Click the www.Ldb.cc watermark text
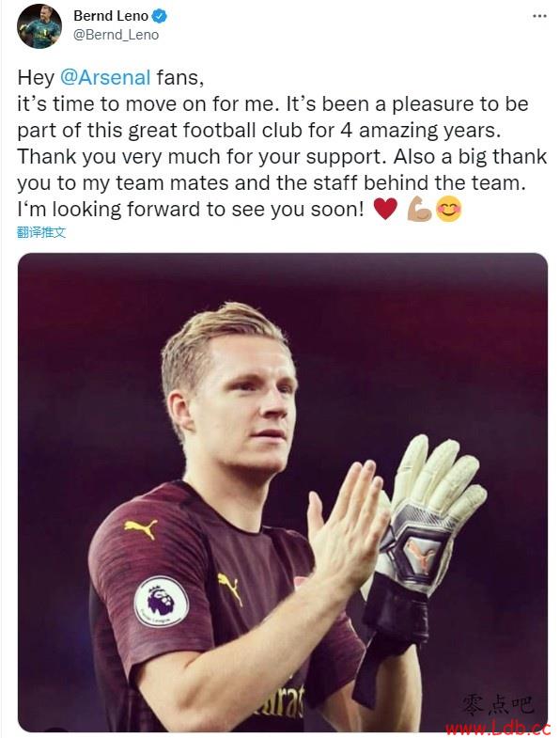This screenshot has height=738, width=560. [497, 729]
